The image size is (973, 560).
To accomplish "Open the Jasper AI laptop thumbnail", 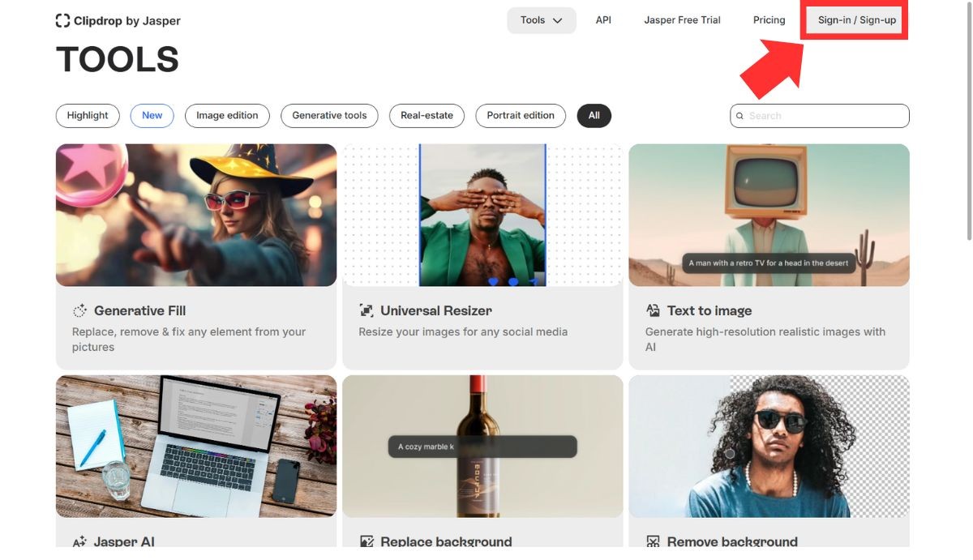I will (196, 446).
